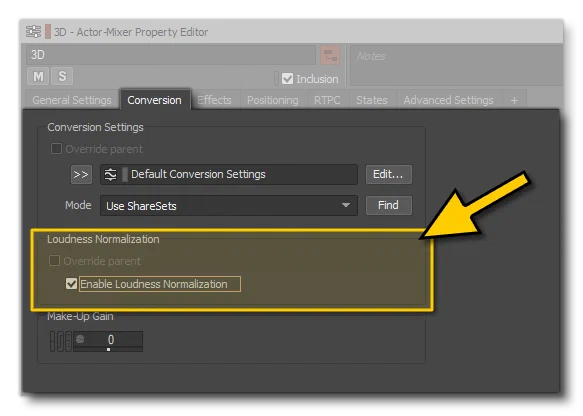Viewport: 583px width, 416px height.
Task: Click the Conversion Settings group title
Action: (95, 127)
